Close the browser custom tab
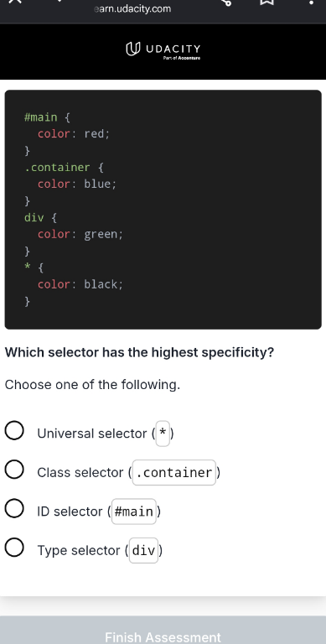 pyautogui.click(x=14, y=1)
